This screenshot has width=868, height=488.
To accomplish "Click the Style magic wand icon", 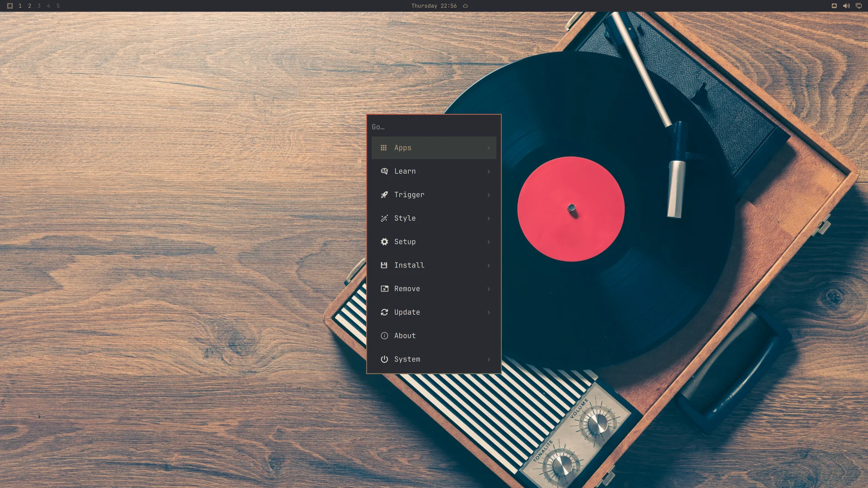I will click(x=384, y=218).
